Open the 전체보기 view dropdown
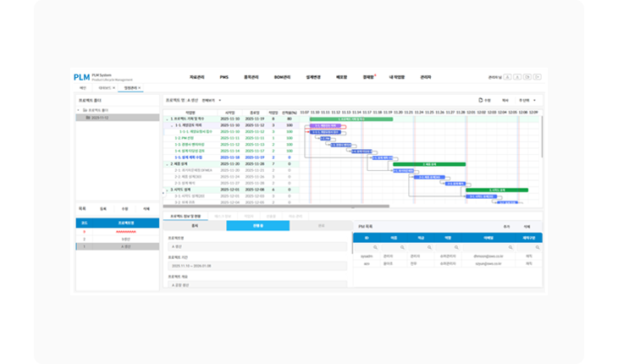Viewport: 618px width, 364px height. pyautogui.click(x=212, y=101)
